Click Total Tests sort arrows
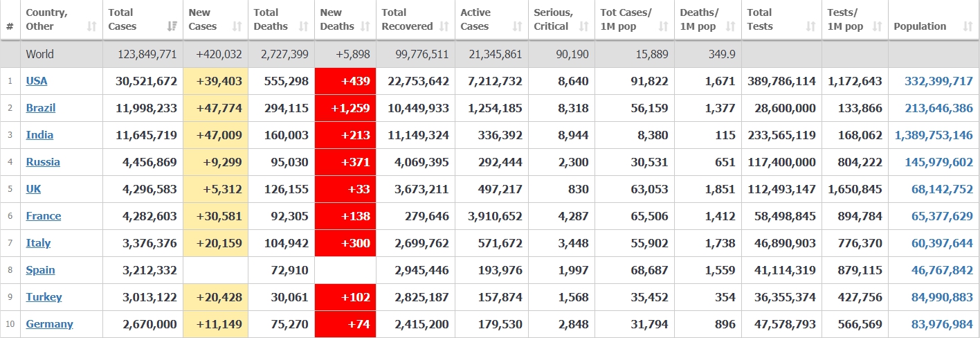Screen dimensions: 980x338 pyautogui.click(x=810, y=26)
